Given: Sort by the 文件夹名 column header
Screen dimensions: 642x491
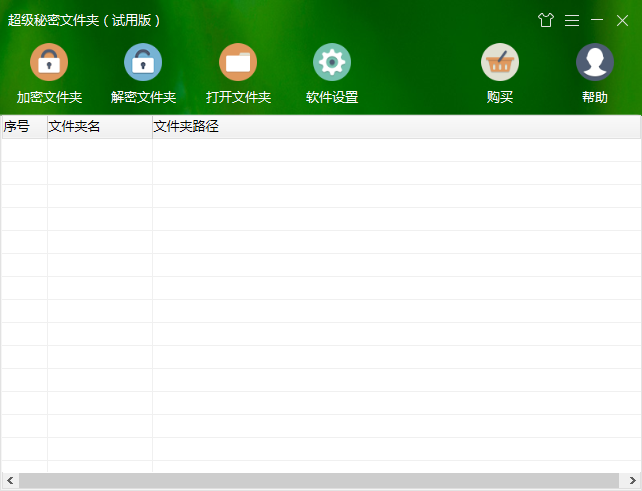Looking at the screenshot, I should [100, 127].
